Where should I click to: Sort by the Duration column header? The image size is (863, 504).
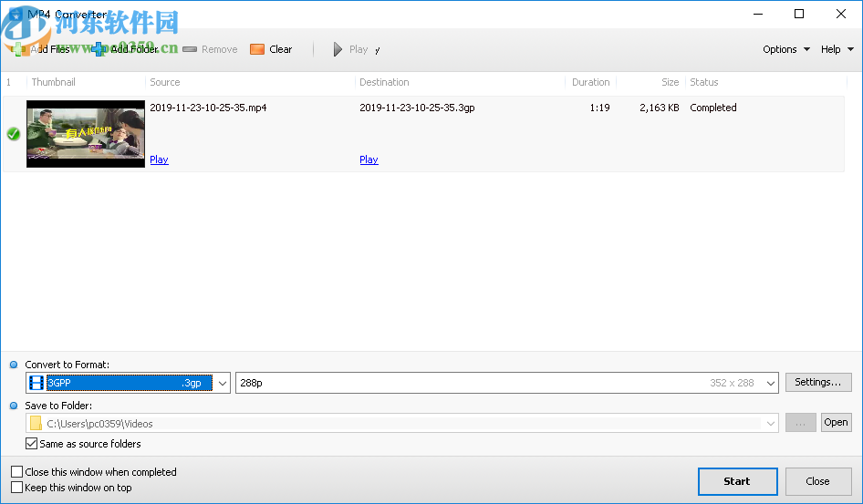coord(590,82)
